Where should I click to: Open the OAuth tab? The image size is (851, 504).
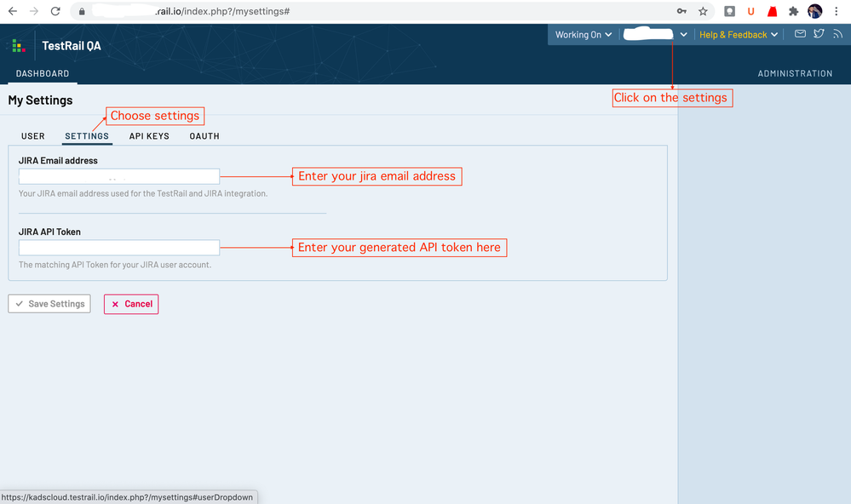tap(204, 136)
